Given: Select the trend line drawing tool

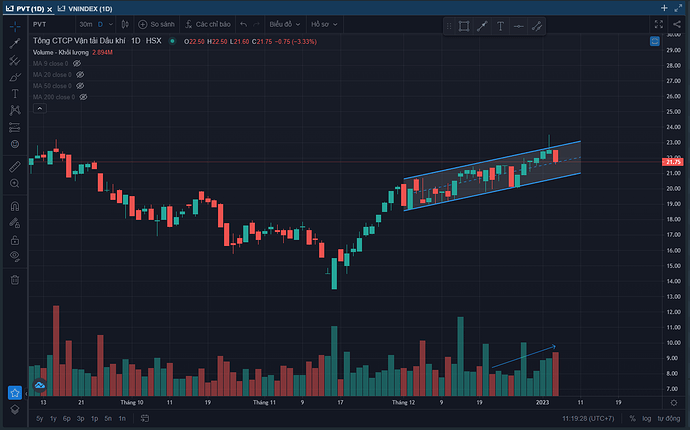Looking at the screenshot, I should (15, 42).
